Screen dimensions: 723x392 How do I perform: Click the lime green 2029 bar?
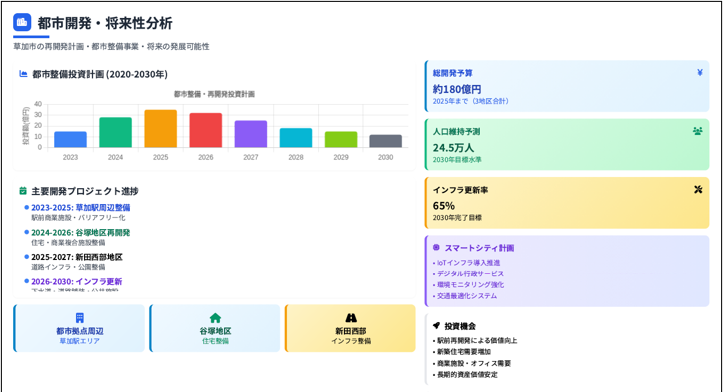341,140
